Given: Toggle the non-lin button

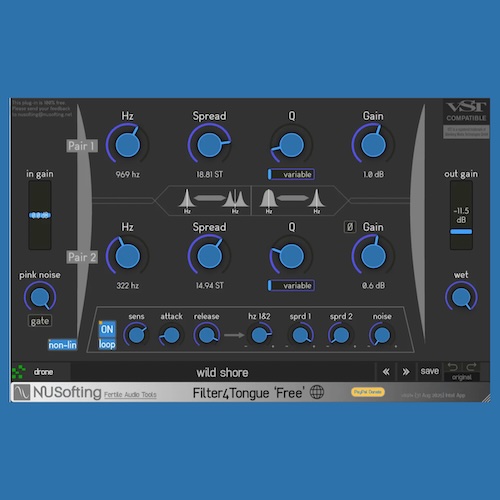Looking at the screenshot, I should pyautogui.click(x=62, y=345).
